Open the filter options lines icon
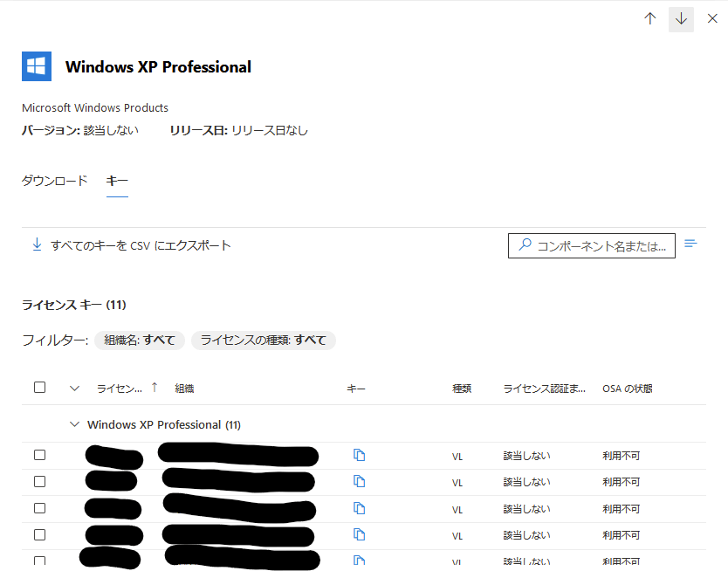728x571 pixels. pyautogui.click(x=690, y=244)
